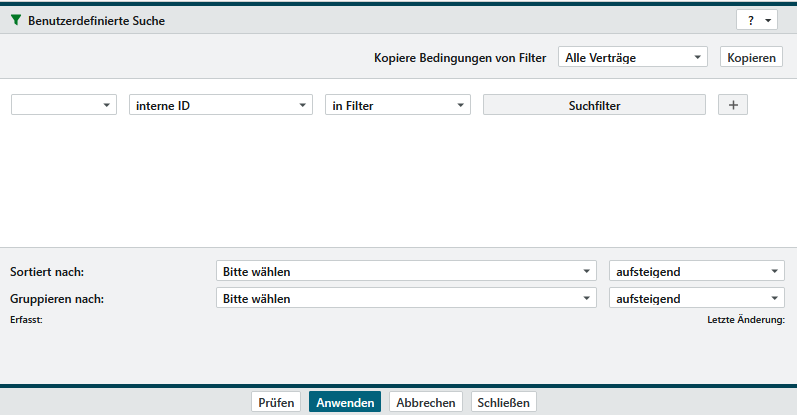The image size is (797, 415).
Task: Change 'aufsteigend' order for Sortiert nach
Action: (696, 271)
